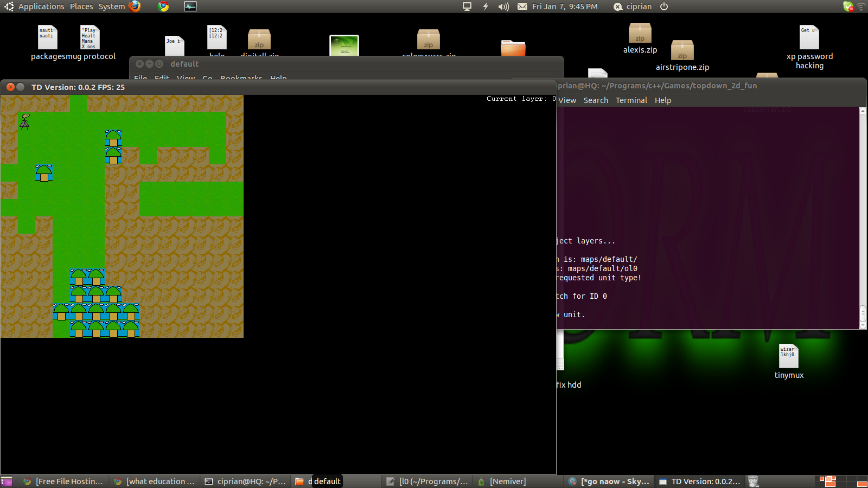Select the tinymux desktop file
Image resolution: width=868 pixels, height=488 pixels.
(789, 362)
